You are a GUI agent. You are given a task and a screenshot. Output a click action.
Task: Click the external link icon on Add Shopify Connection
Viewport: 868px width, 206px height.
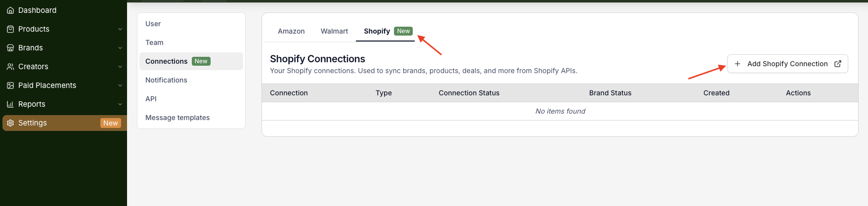(838, 64)
